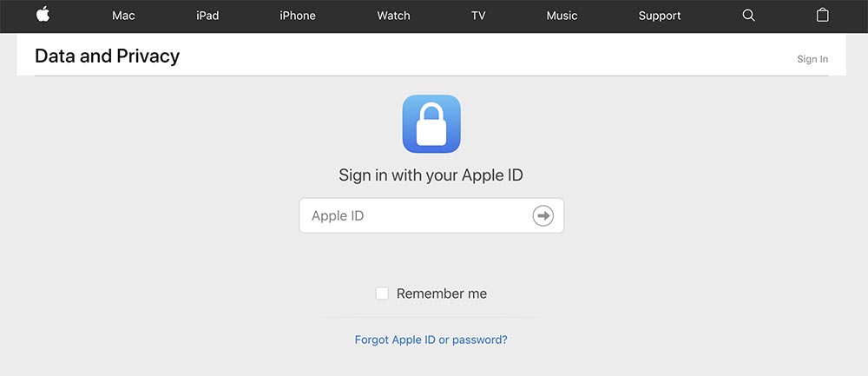Select iPhone in the top navigation
868x376 pixels.
[297, 16]
